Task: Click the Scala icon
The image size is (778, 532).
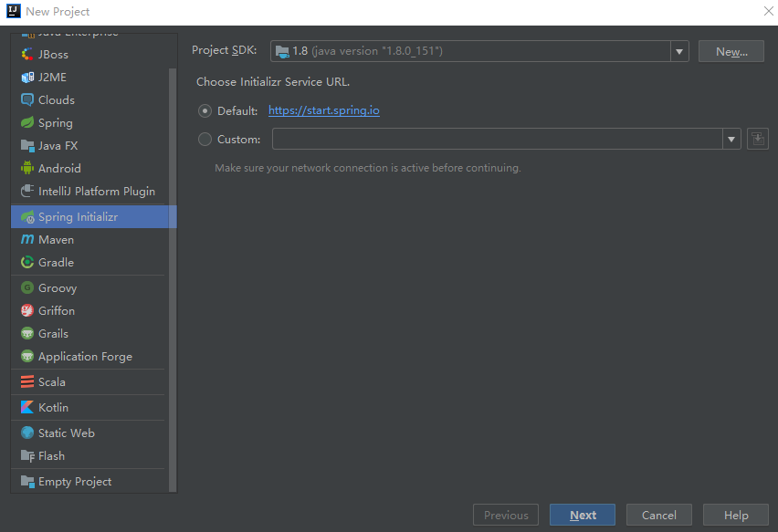Action: click(x=27, y=381)
